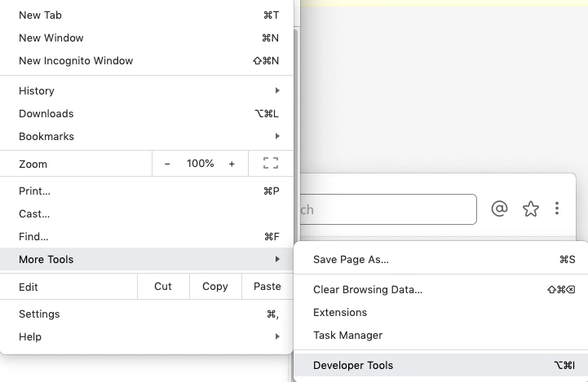Open Downloads from the menu
The image size is (588, 382).
click(146, 113)
